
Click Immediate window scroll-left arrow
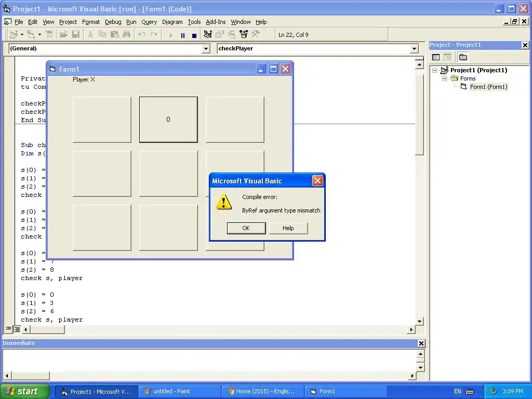(7, 376)
